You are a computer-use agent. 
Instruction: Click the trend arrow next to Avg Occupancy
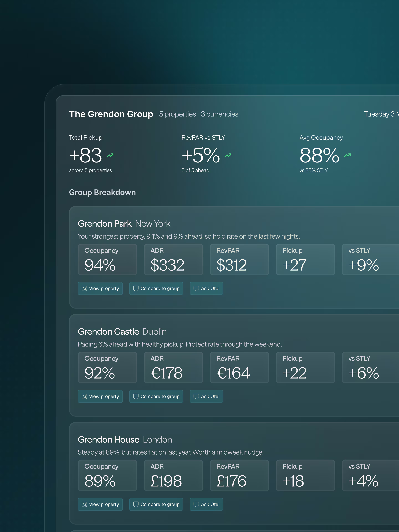tap(347, 155)
